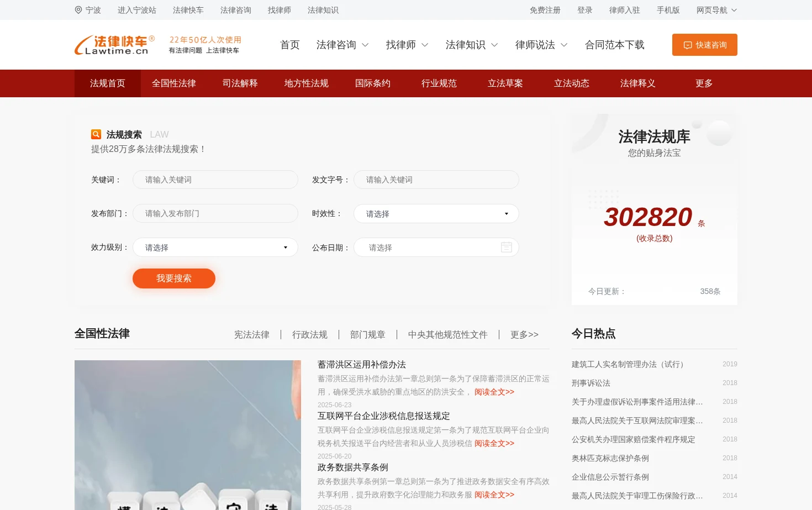Open the 蓄滞洪区运用补偿办法 article title
The width and height of the screenshot is (812, 510).
pyautogui.click(x=362, y=365)
